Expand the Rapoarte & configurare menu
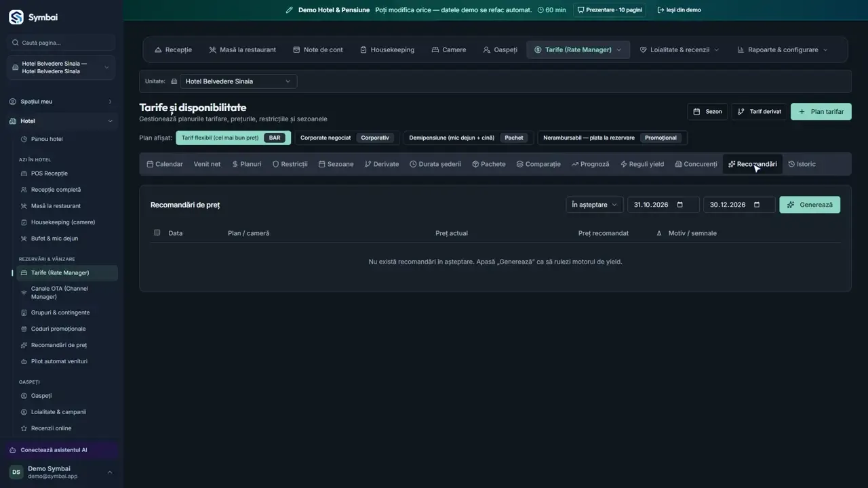This screenshot has width=868, height=488. pos(783,49)
